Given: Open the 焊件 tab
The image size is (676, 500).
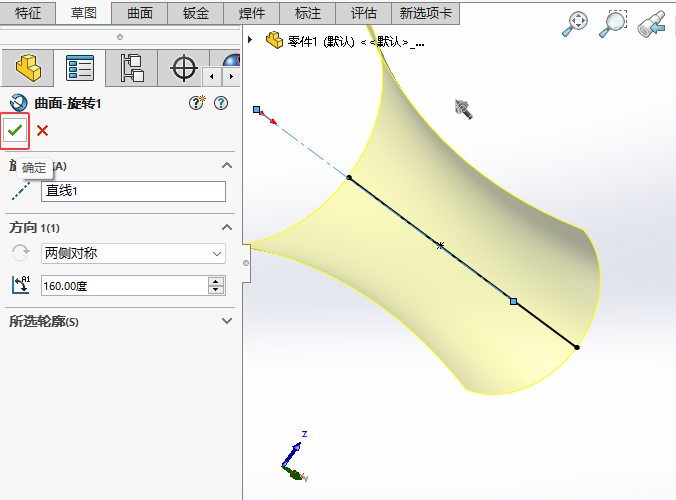Looking at the screenshot, I should 252,13.
